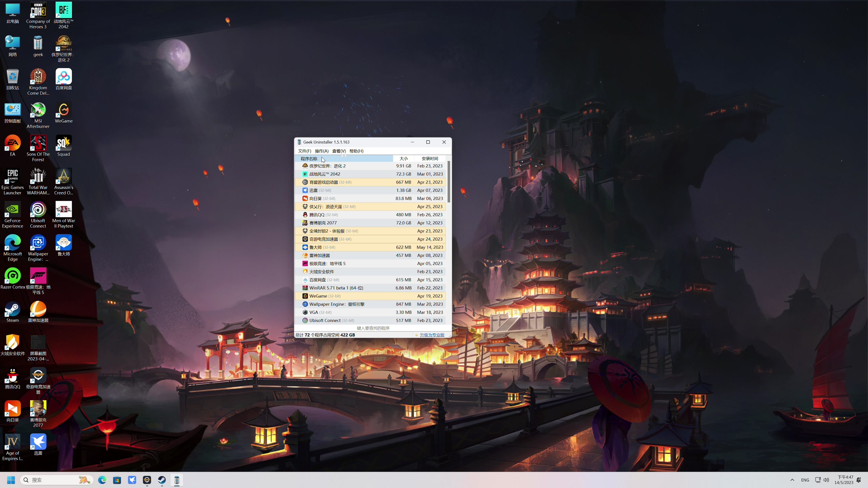Select the 腾讯QQ desktop icon
868x488 pixels.
(13, 378)
